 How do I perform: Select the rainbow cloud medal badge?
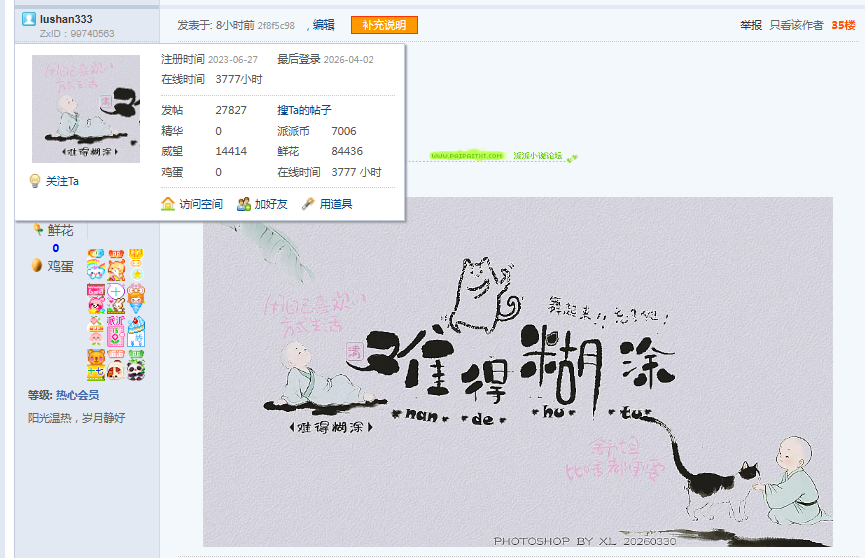click(x=95, y=264)
